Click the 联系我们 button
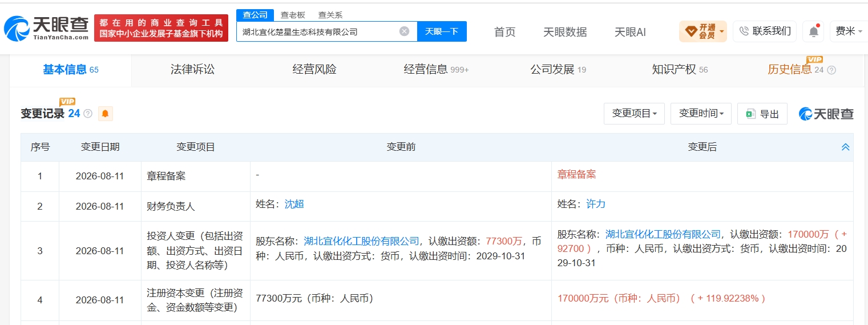868x325 pixels. tap(765, 31)
